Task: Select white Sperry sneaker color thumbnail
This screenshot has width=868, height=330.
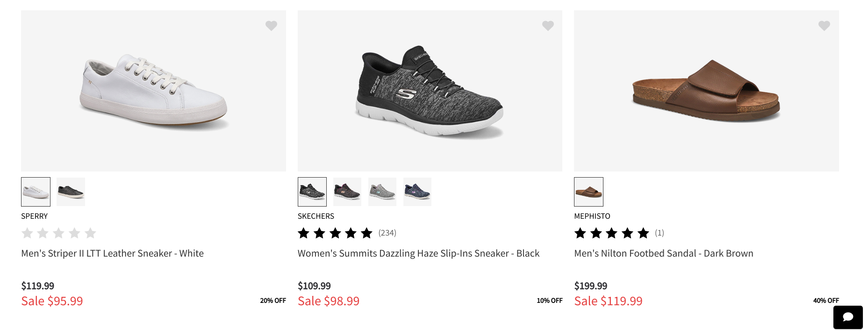Action: [x=36, y=192]
